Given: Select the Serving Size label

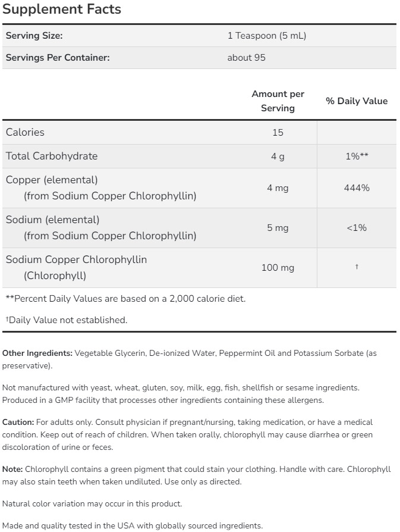Looking at the screenshot, I should click(x=34, y=36).
